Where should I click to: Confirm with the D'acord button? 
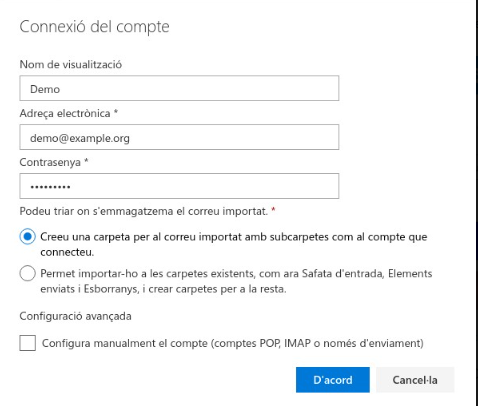(333, 380)
